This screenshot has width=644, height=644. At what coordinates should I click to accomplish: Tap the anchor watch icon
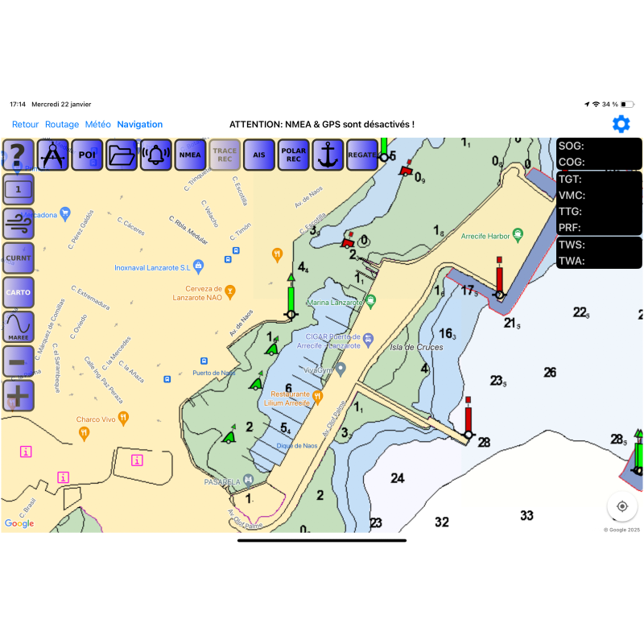(x=328, y=155)
